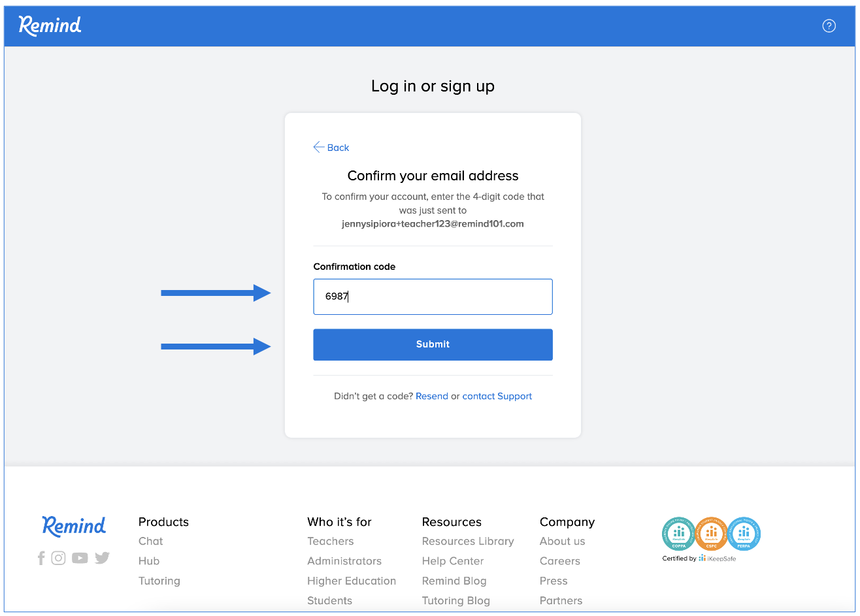Focus the Confirmation code field
This screenshot has height=616, width=860.
pos(433,297)
